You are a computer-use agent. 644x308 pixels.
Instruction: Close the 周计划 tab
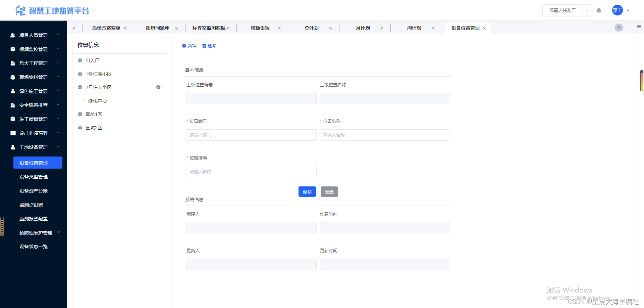[433, 28]
